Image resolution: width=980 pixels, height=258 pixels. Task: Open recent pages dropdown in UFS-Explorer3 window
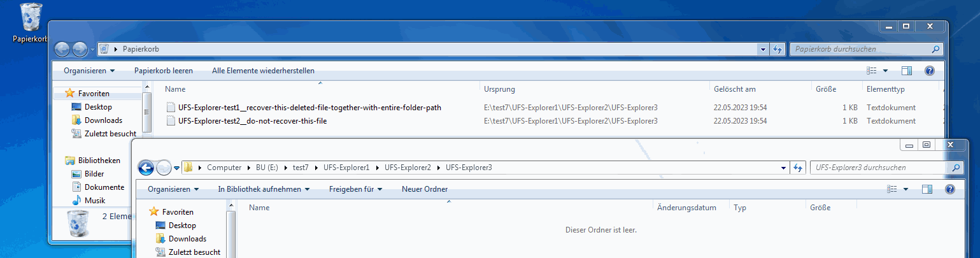pos(176,168)
